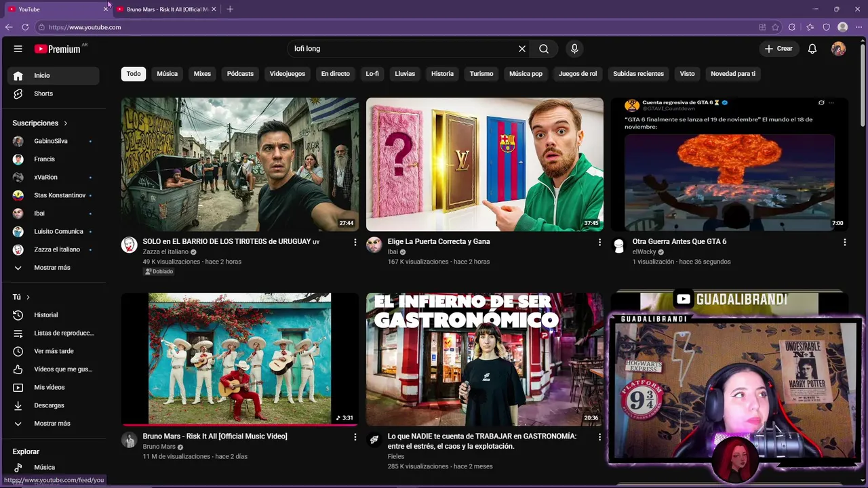Screen dimensions: 868x488
Task: Open Listas de reproducción entry
Action: pyautogui.click(x=54, y=333)
